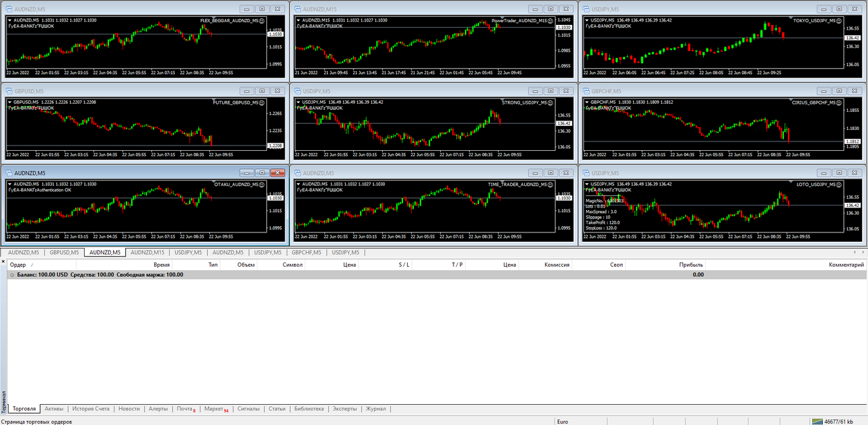Viewport: 868px width, 425px height.
Task: Select the active AUDNZD,M5 chart tab
Action: tap(105, 253)
